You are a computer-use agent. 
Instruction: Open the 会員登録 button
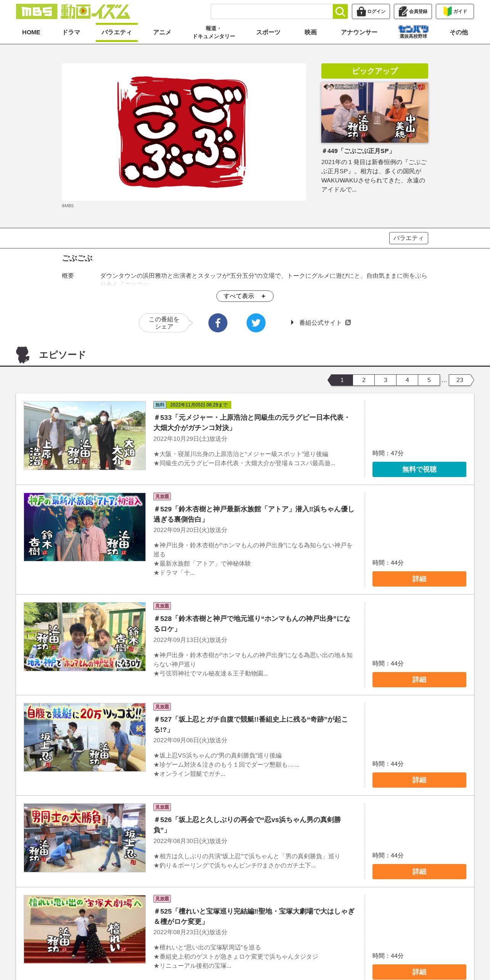tap(413, 11)
